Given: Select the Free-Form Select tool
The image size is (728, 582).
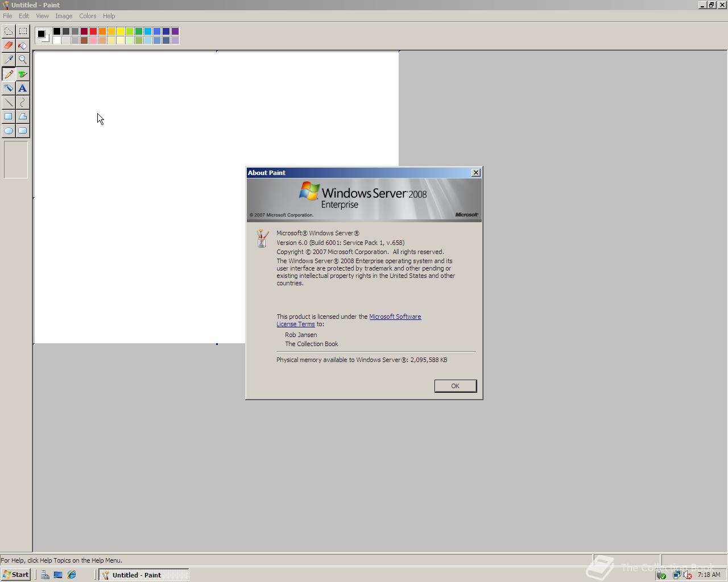Looking at the screenshot, I should click(9, 31).
